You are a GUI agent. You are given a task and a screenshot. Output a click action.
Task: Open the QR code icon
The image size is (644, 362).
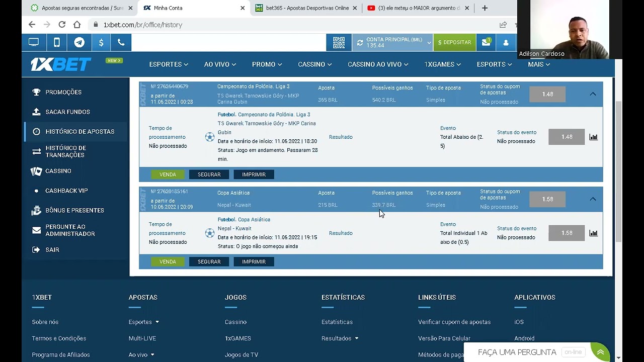(x=339, y=43)
